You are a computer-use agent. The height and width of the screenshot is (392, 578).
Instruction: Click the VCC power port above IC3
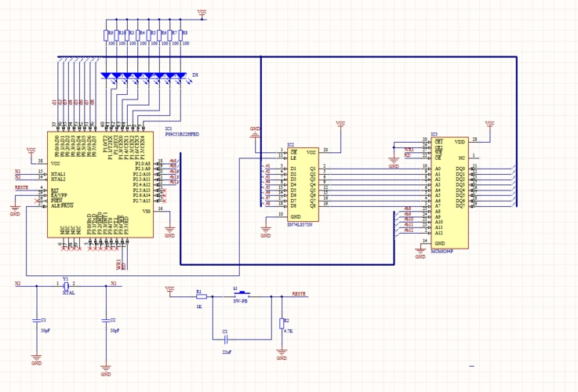[489, 124]
